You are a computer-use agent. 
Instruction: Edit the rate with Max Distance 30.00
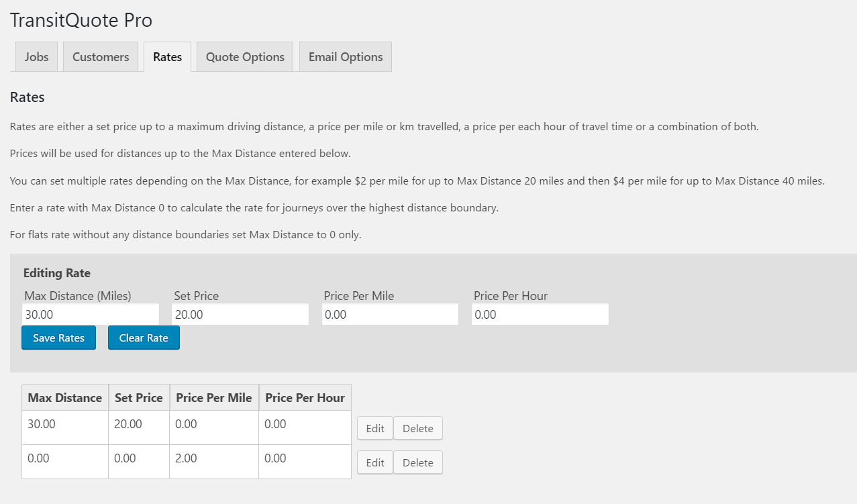pos(375,428)
